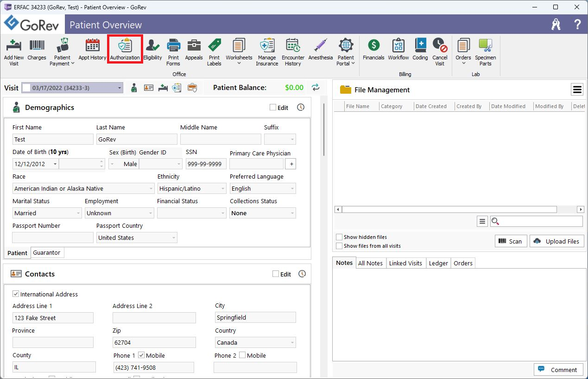The width and height of the screenshot is (588, 379).
Task: Open the Worksheets toolbar menu
Action: point(239,52)
